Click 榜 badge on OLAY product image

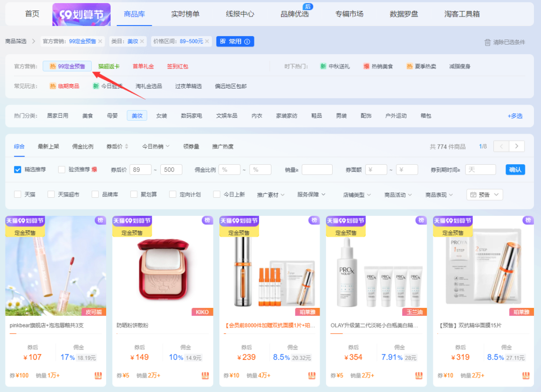[421, 220]
